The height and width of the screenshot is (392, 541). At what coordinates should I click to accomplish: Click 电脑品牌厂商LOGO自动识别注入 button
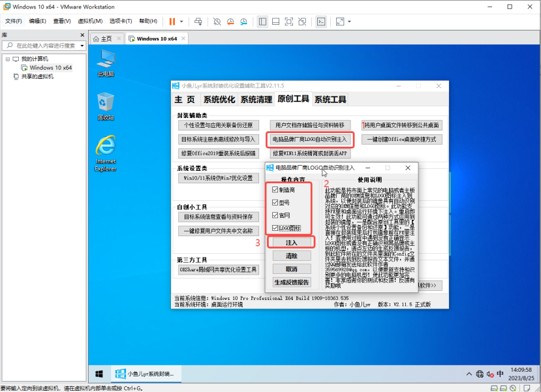(x=310, y=140)
